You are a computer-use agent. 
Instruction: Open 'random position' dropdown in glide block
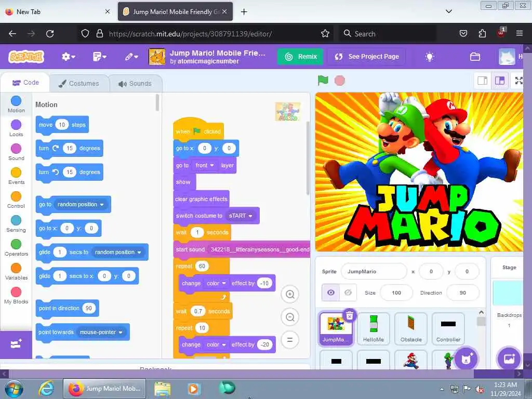(x=118, y=252)
